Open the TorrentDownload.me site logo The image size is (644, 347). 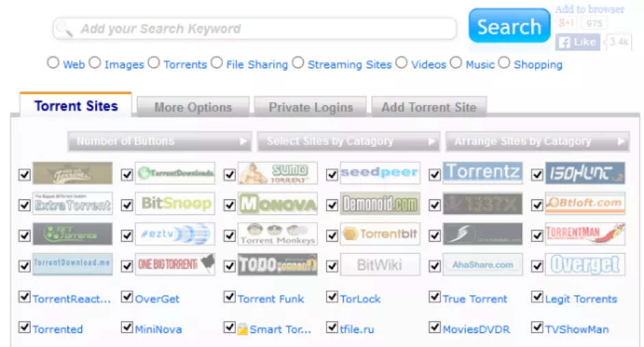[73, 264]
